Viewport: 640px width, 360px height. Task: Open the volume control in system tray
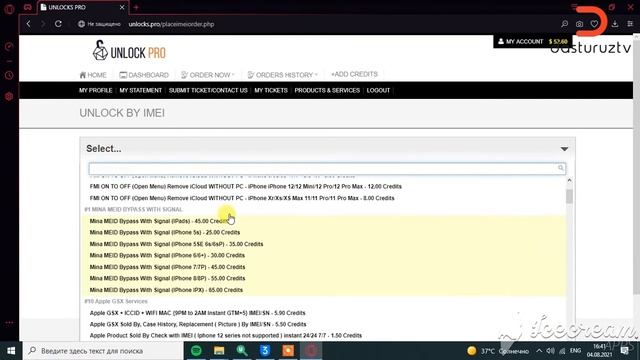[x=551, y=351]
